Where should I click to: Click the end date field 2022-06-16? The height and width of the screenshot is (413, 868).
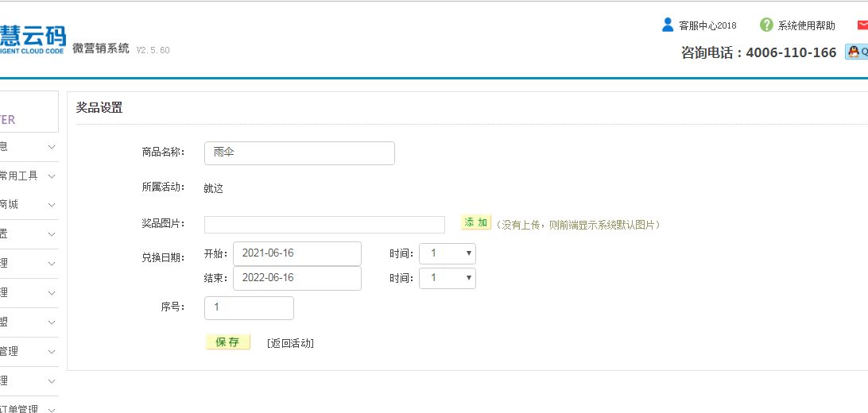point(296,278)
